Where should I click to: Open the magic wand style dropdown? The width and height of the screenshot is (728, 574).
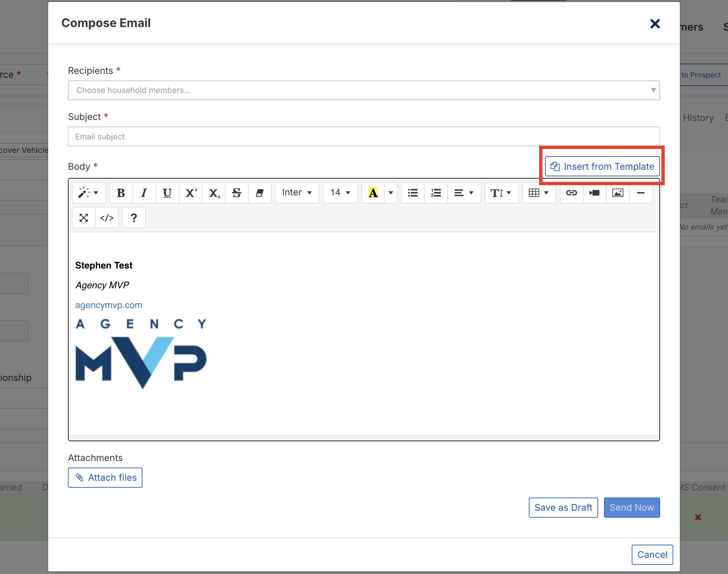click(x=89, y=192)
